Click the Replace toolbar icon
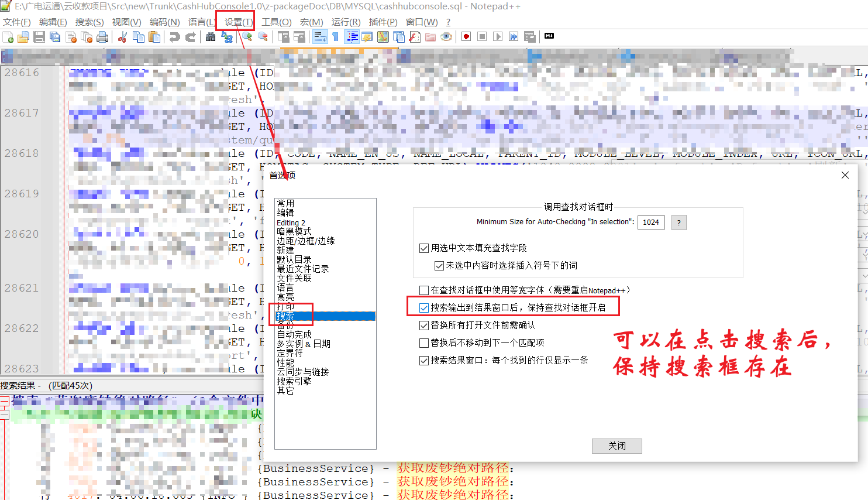 coord(227,37)
